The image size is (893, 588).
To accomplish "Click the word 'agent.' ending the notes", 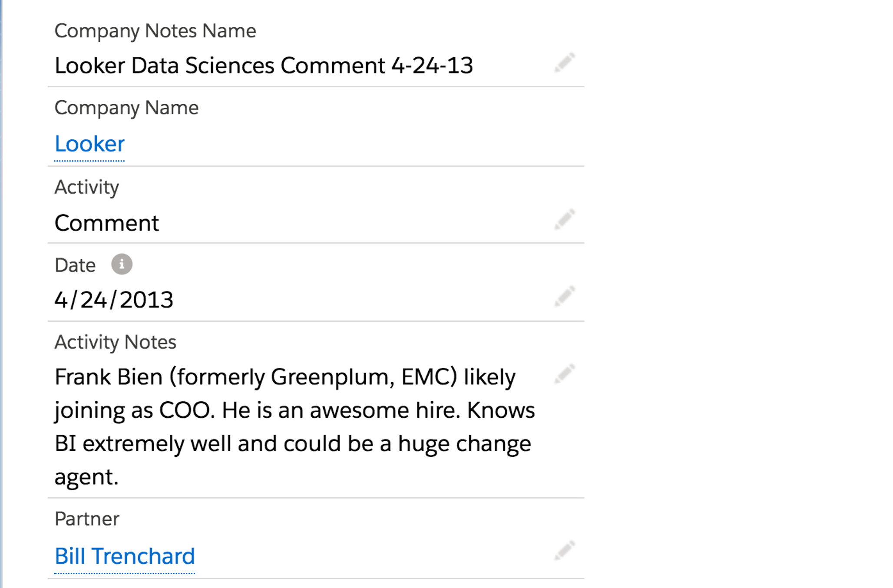I will coord(86,477).
